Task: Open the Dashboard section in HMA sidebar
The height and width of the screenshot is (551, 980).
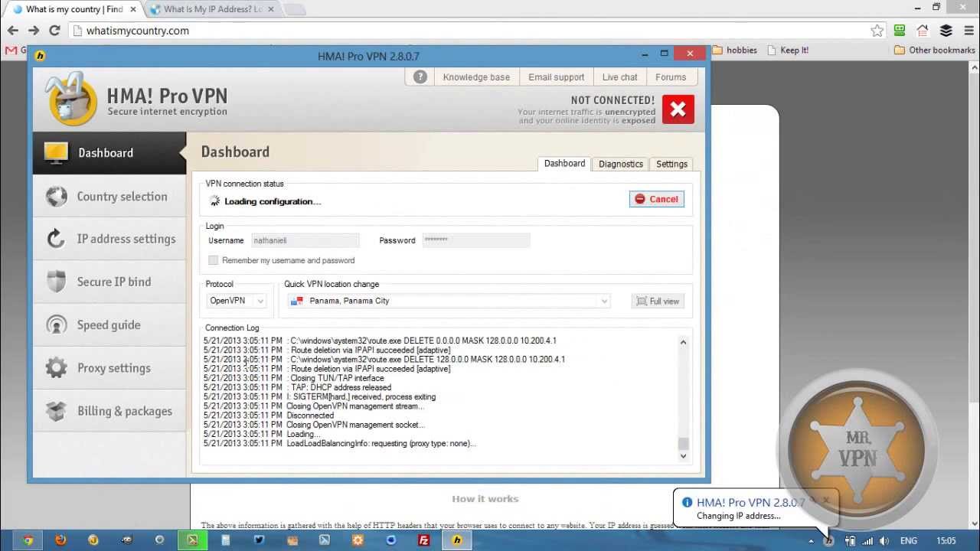Action: 109,153
